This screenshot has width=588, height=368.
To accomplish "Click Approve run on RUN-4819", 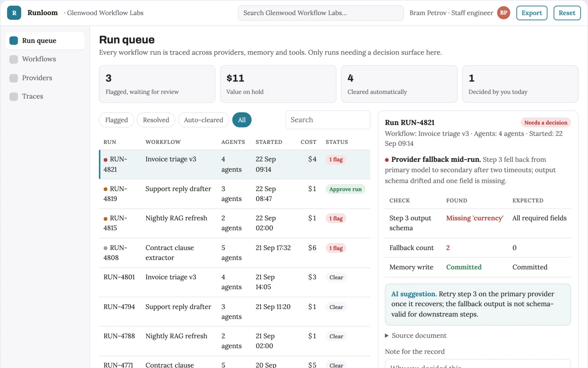I will tap(345, 189).
